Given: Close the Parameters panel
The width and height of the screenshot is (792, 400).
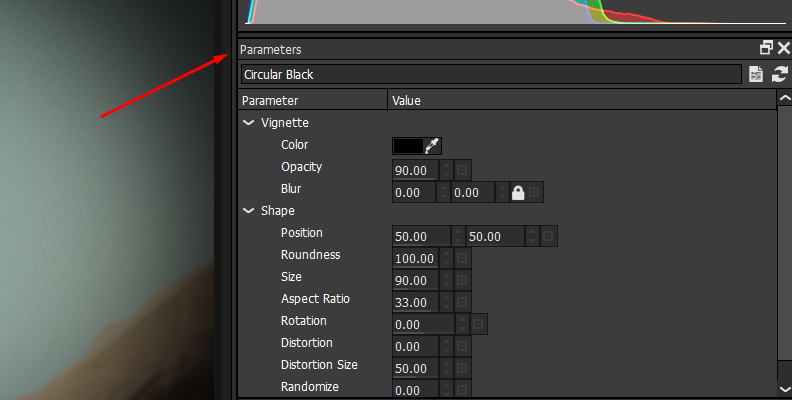Looking at the screenshot, I should 783,48.
